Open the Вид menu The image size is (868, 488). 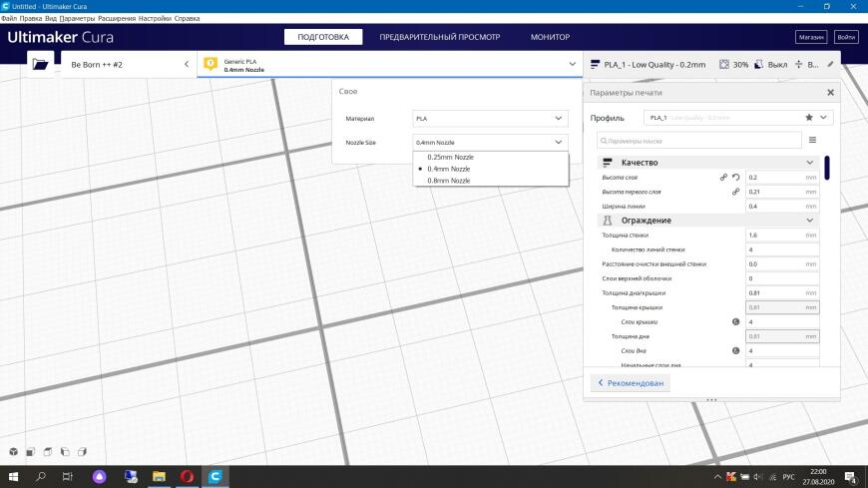pyautogui.click(x=51, y=18)
